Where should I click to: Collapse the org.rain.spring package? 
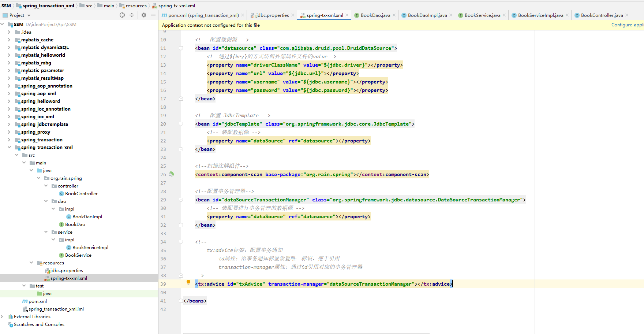pyautogui.click(x=38, y=178)
